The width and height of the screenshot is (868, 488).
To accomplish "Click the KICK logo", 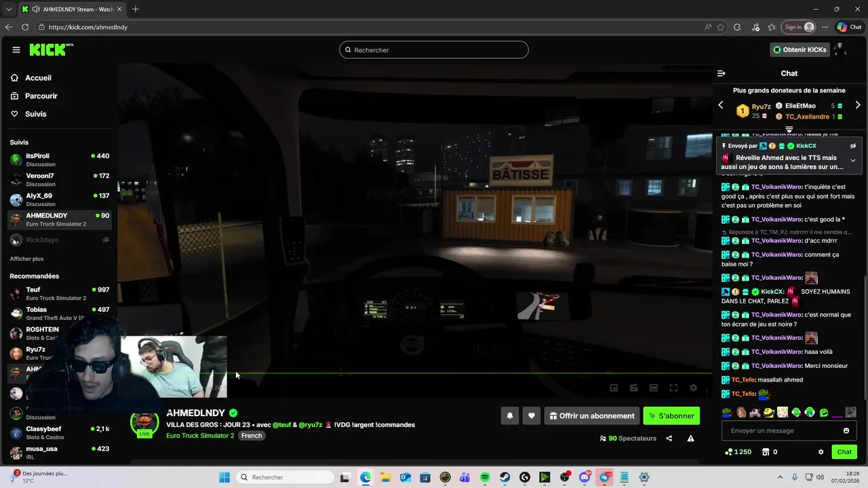I will pos(51,49).
